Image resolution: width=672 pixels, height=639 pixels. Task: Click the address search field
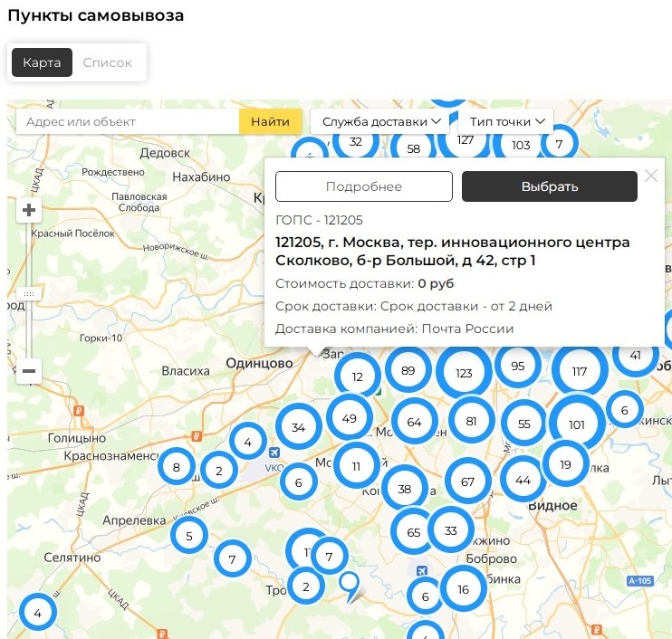click(x=128, y=121)
